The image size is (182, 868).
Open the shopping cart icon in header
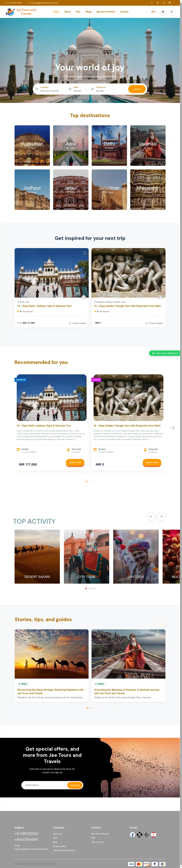(x=163, y=12)
